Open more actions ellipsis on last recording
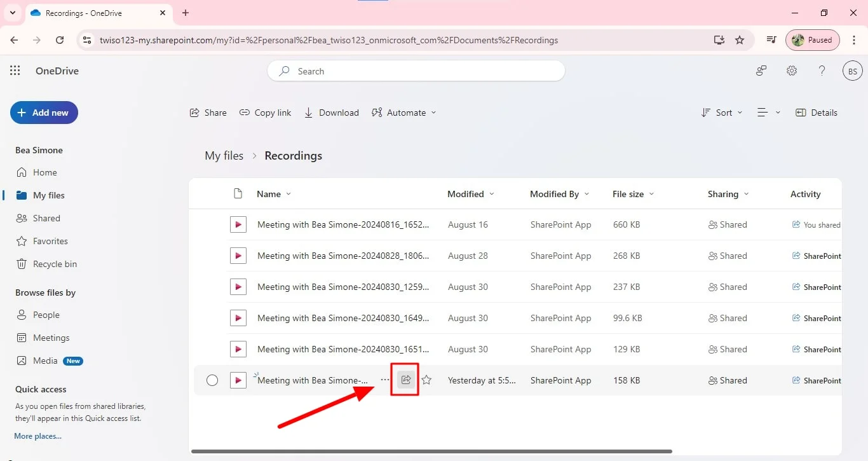The width and height of the screenshot is (868, 461). coord(384,380)
